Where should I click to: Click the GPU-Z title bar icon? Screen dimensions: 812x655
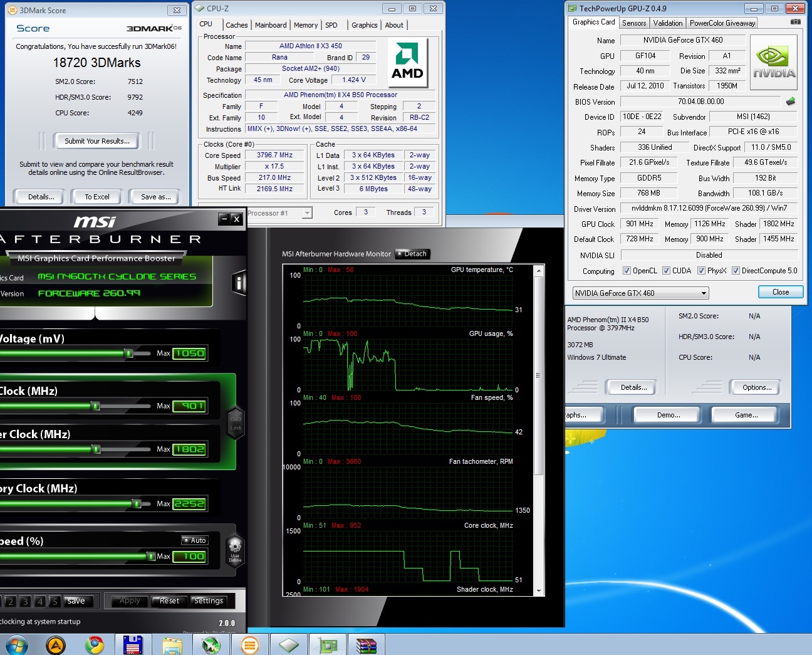click(572, 9)
